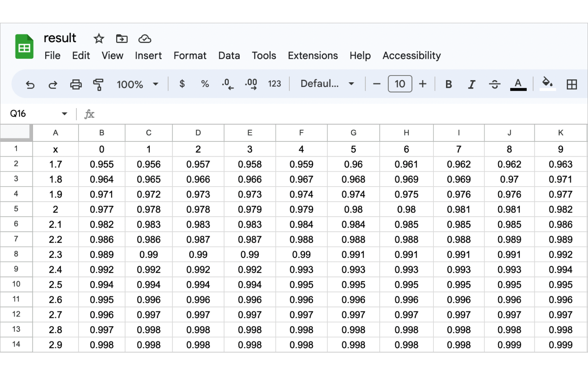Select cell K4 with 0.977
588x385 pixels.
click(x=561, y=194)
